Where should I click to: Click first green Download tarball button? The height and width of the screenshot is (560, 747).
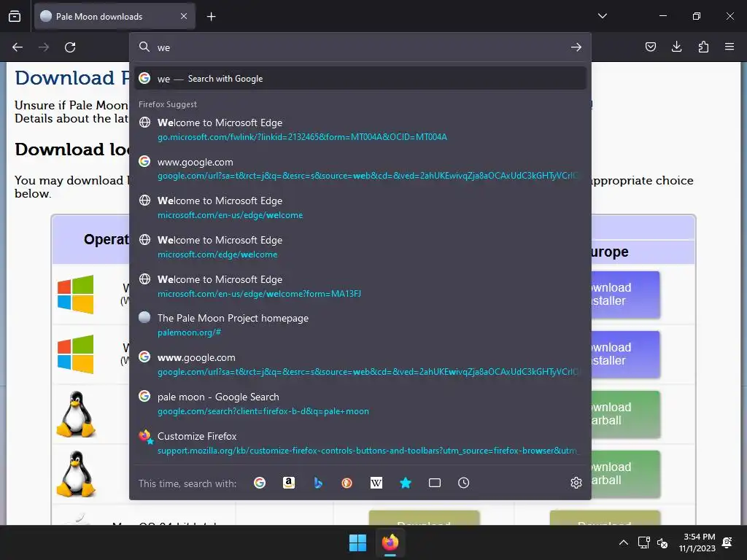click(625, 414)
